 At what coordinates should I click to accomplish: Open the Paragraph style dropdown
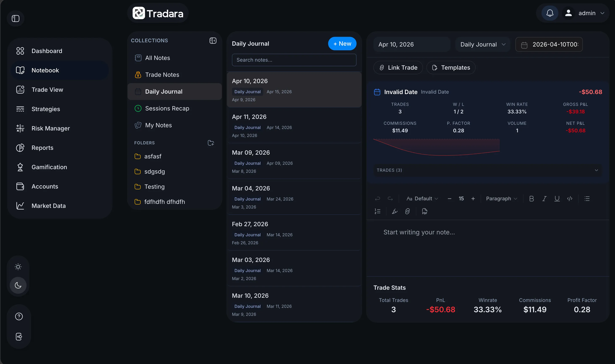pyautogui.click(x=501, y=199)
